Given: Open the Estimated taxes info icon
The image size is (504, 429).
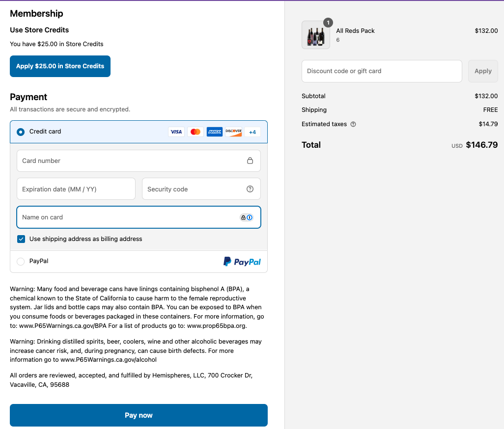Looking at the screenshot, I should click(x=353, y=124).
